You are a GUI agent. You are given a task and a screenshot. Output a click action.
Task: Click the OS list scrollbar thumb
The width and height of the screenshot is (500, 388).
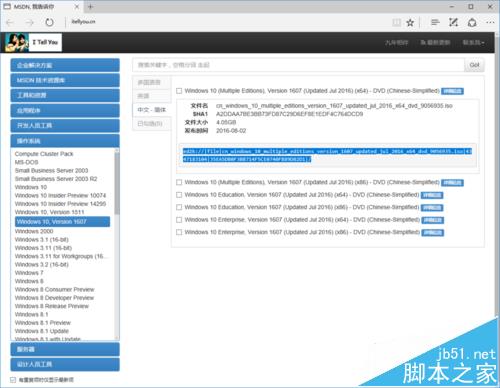pos(117,183)
